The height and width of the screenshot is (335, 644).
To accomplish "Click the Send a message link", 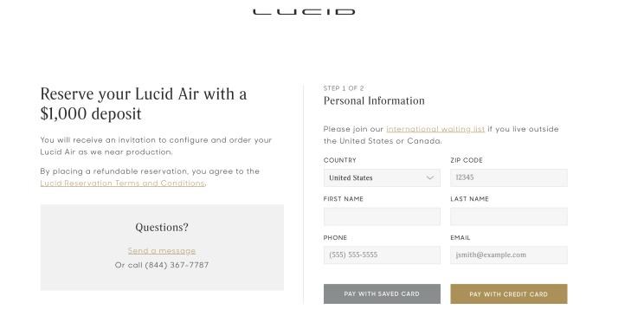I will pos(161,250).
